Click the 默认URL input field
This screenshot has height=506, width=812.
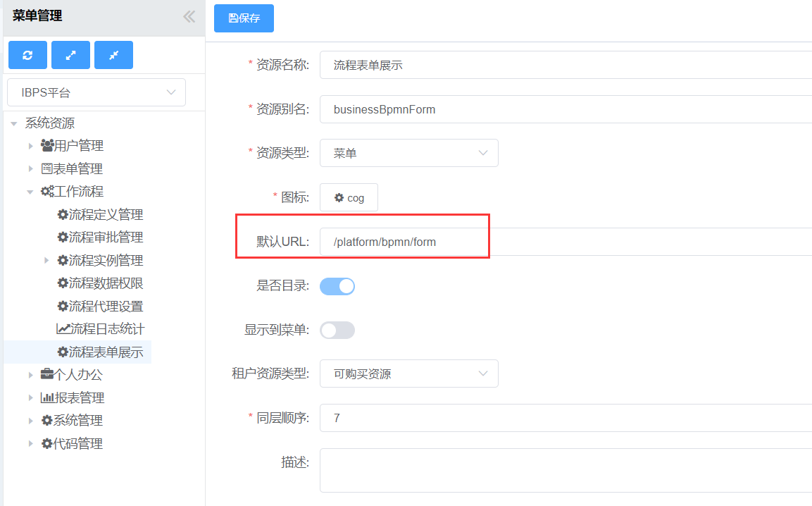click(563, 242)
